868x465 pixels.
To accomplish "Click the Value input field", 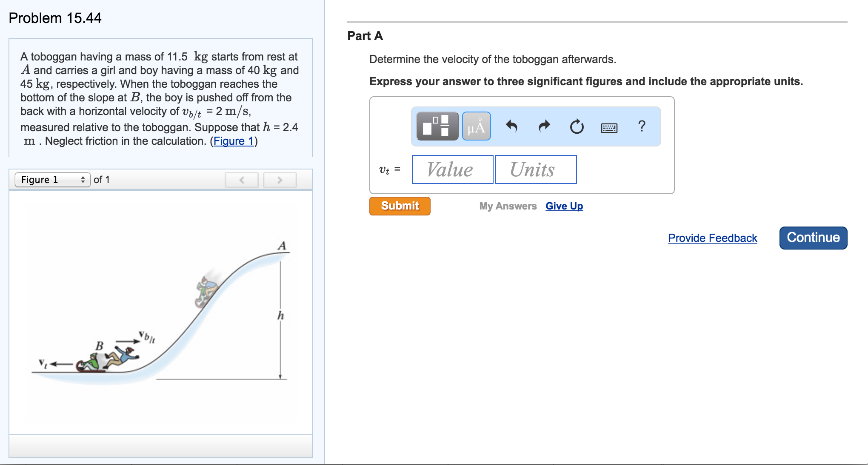I will point(452,169).
